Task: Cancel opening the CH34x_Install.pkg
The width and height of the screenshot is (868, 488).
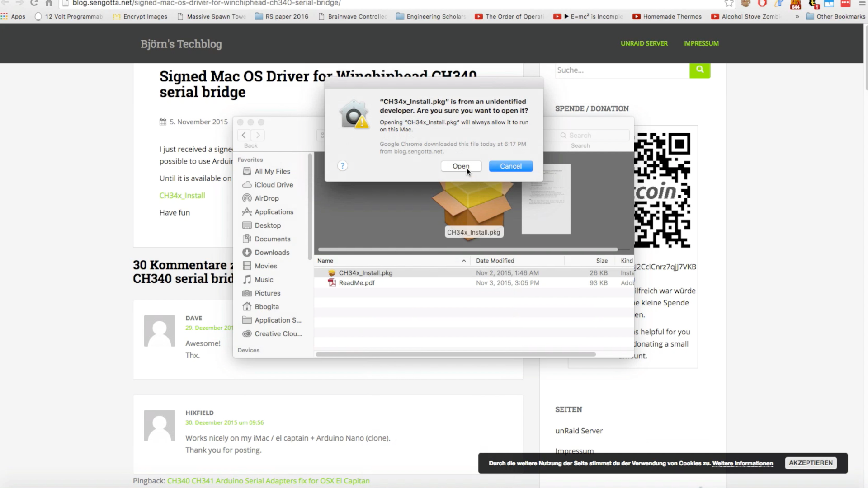Action: pyautogui.click(x=510, y=166)
